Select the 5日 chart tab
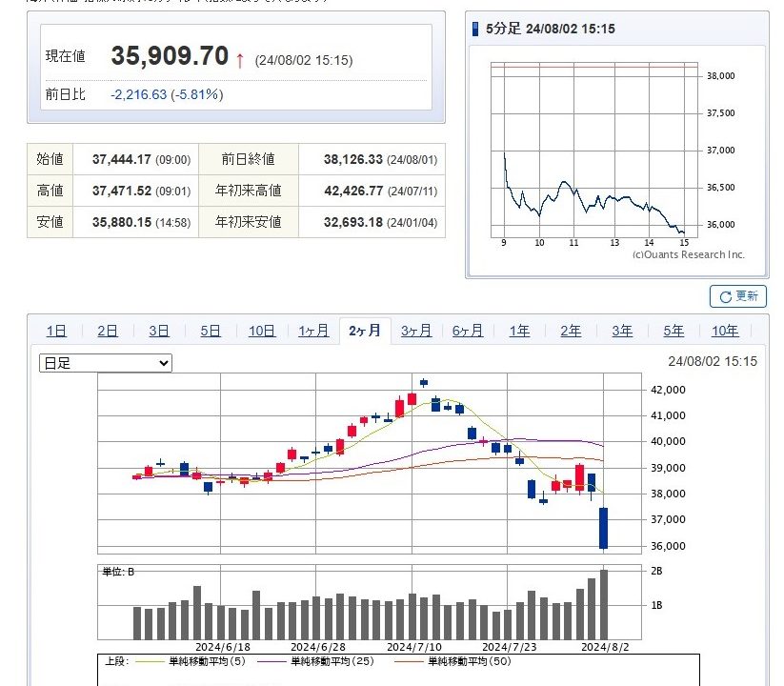Image resolution: width=784 pixels, height=686 pixels. [x=211, y=331]
